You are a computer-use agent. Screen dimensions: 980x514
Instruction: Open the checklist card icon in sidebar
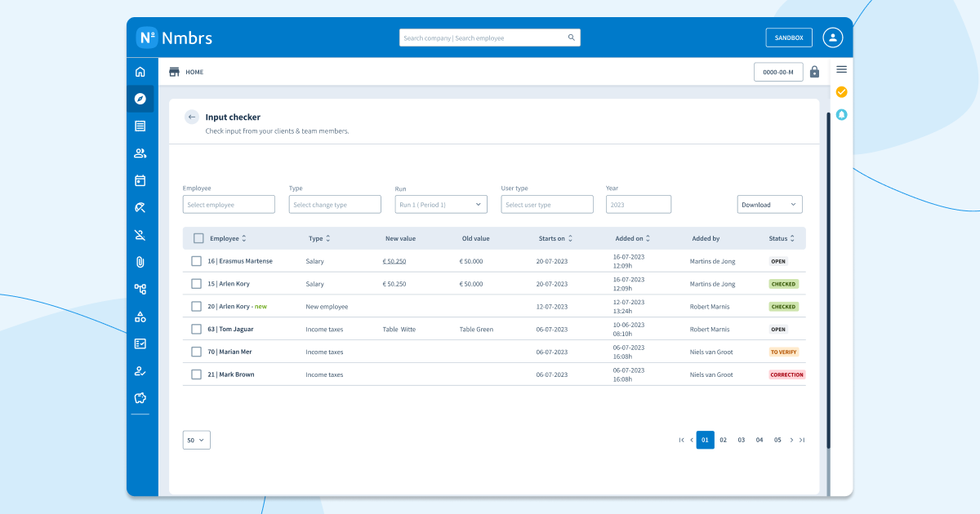point(140,343)
